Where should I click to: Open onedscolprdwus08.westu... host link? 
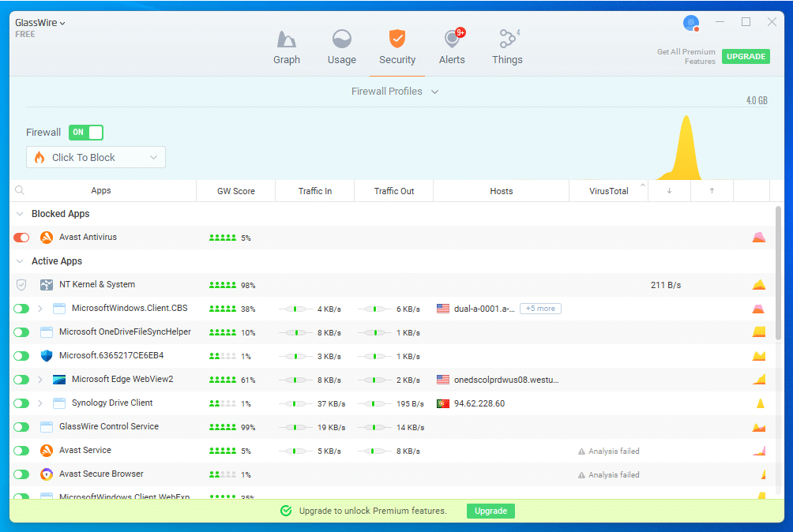(x=506, y=380)
